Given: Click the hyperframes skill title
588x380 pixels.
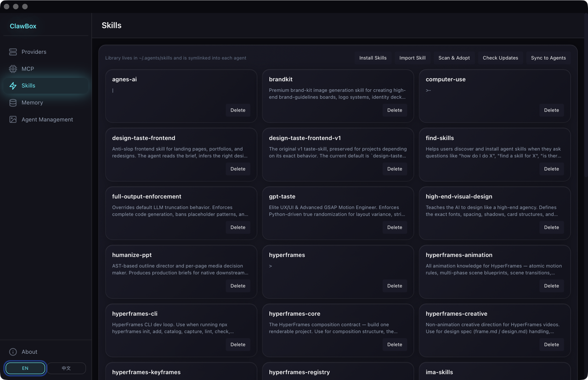Looking at the screenshot, I should [x=287, y=255].
